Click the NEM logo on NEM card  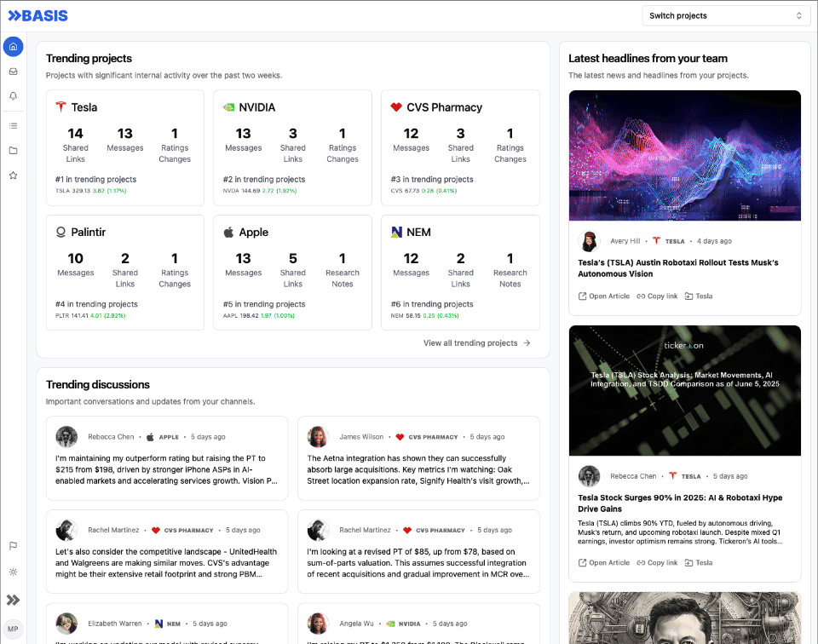pyautogui.click(x=396, y=232)
